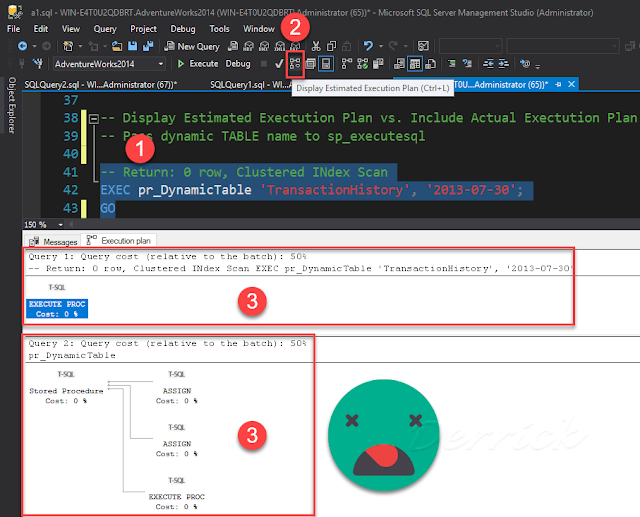Click the Display Estimated Execution Plan icon

pyautogui.click(x=295, y=64)
